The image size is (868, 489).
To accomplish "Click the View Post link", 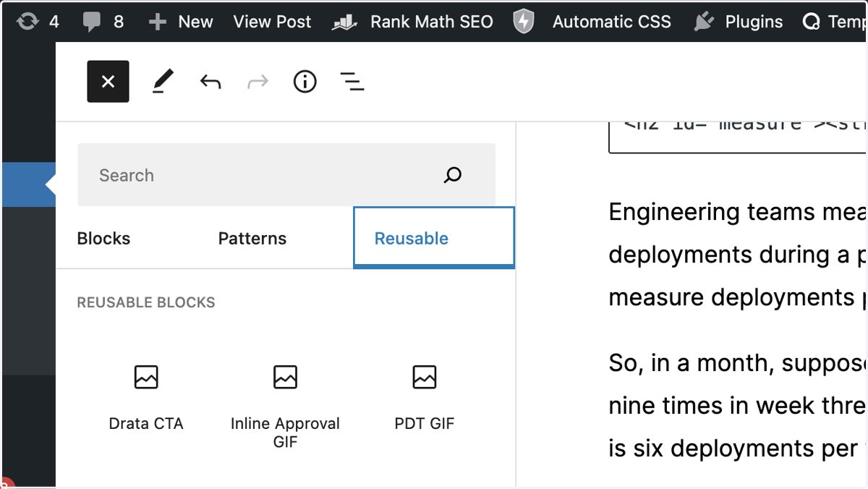I will click(x=272, y=22).
